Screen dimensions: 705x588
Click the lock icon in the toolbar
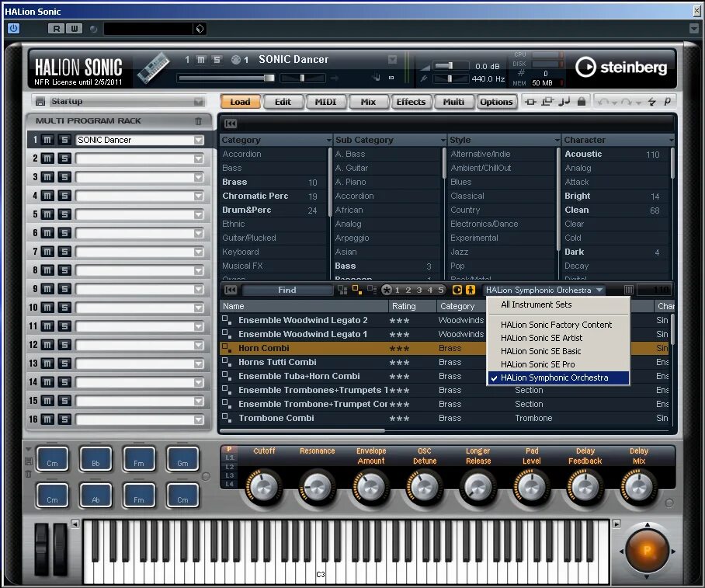[582, 101]
